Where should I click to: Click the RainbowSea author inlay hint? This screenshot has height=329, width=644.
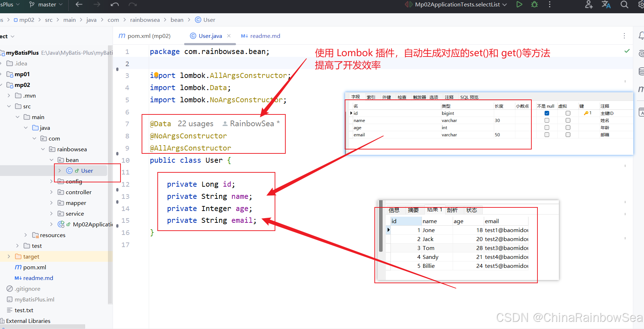pos(251,124)
